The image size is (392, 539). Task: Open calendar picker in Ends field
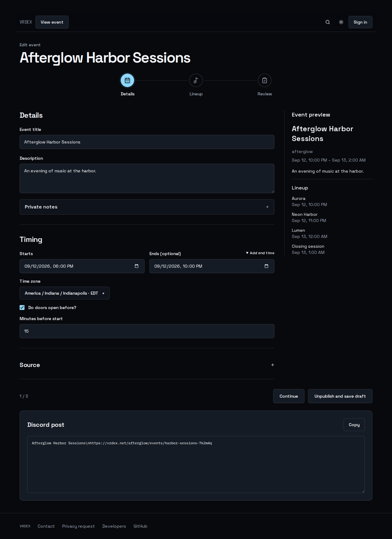(266, 266)
